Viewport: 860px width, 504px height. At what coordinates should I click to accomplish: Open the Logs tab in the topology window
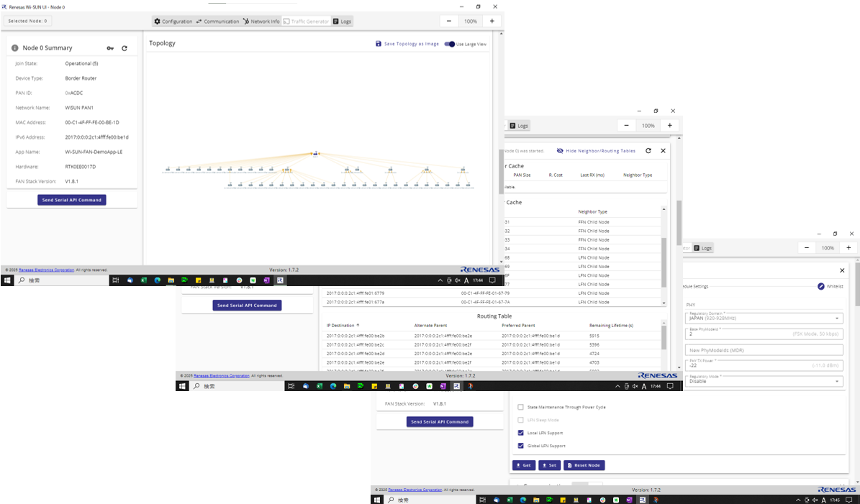pyautogui.click(x=343, y=22)
